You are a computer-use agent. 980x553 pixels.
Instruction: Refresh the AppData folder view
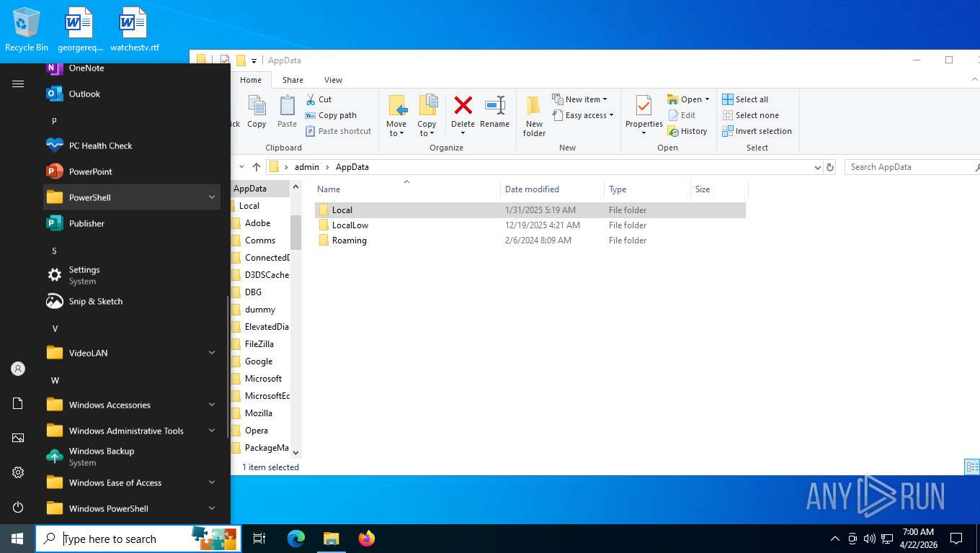pos(830,167)
